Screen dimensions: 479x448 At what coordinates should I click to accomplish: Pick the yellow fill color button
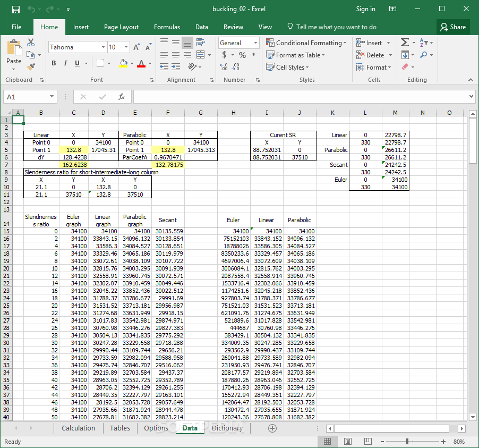click(x=123, y=63)
